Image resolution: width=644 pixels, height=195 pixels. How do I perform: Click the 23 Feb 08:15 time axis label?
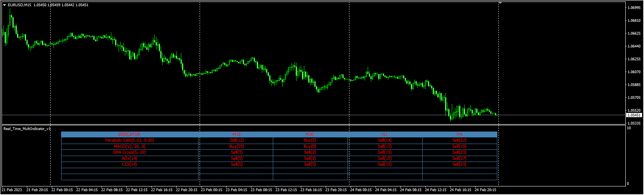(x=261, y=190)
